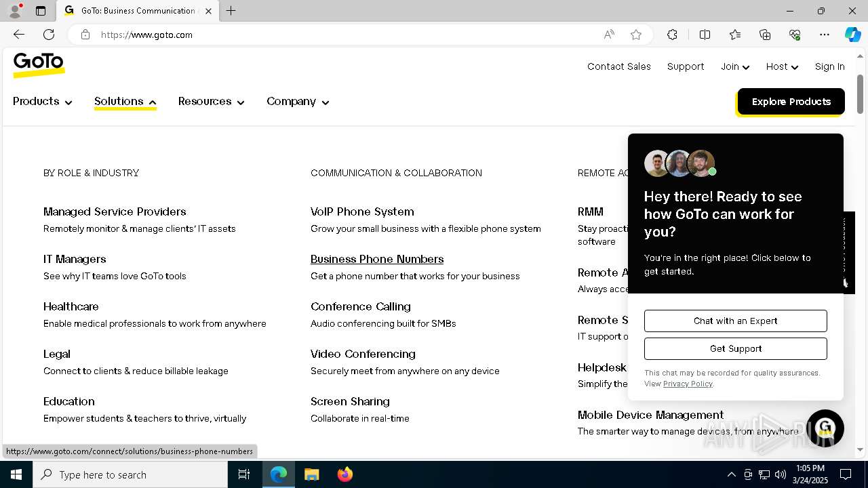
Task: Open the taskbar clock and date
Action: [x=810, y=474]
